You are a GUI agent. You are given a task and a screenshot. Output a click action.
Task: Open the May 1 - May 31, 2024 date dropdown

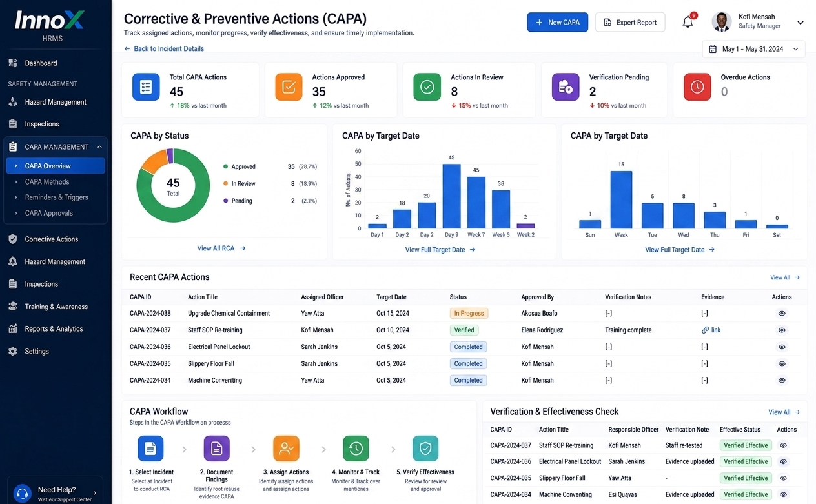pos(753,49)
